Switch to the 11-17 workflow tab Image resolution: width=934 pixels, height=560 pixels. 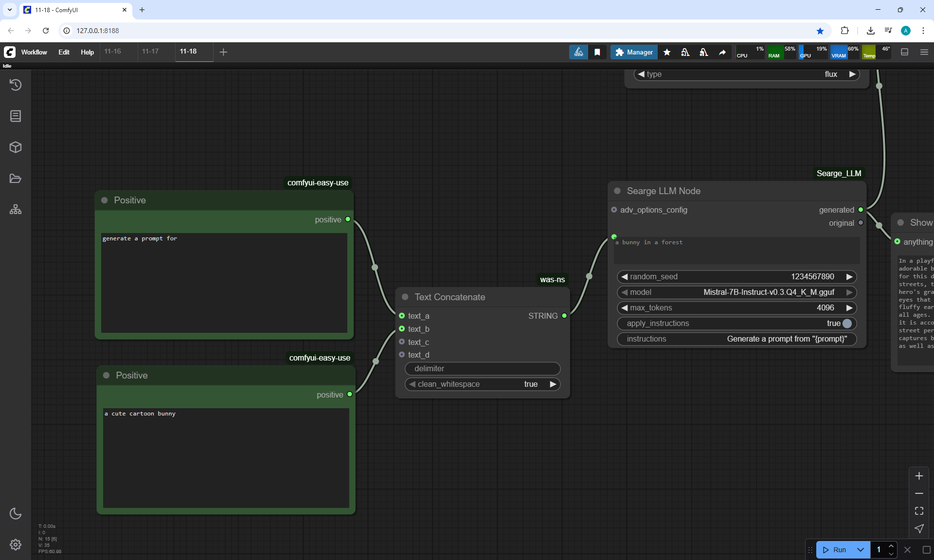[x=150, y=52]
